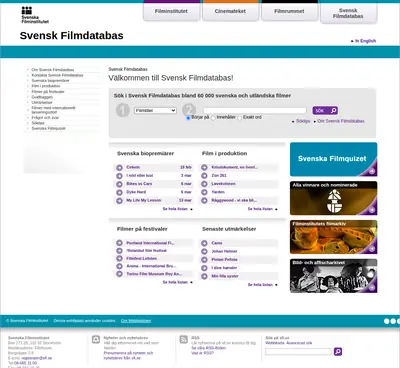Open the Svensk Filmdatabas tab
The image size is (400, 368).
click(x=348, y=13)
